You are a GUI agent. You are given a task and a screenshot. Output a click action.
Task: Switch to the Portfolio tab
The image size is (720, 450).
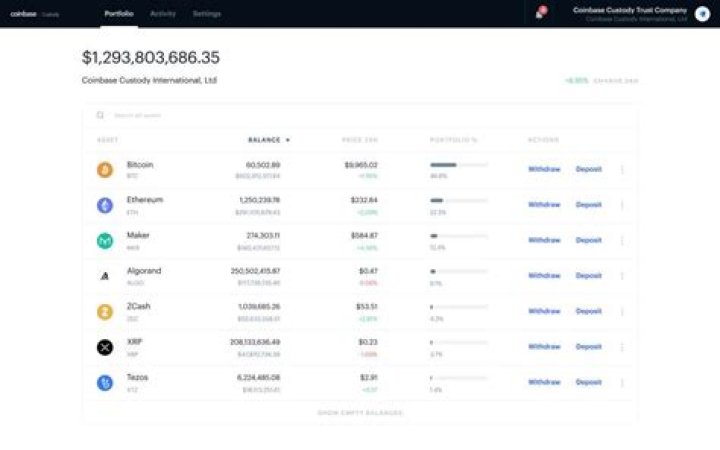(119, 14)
